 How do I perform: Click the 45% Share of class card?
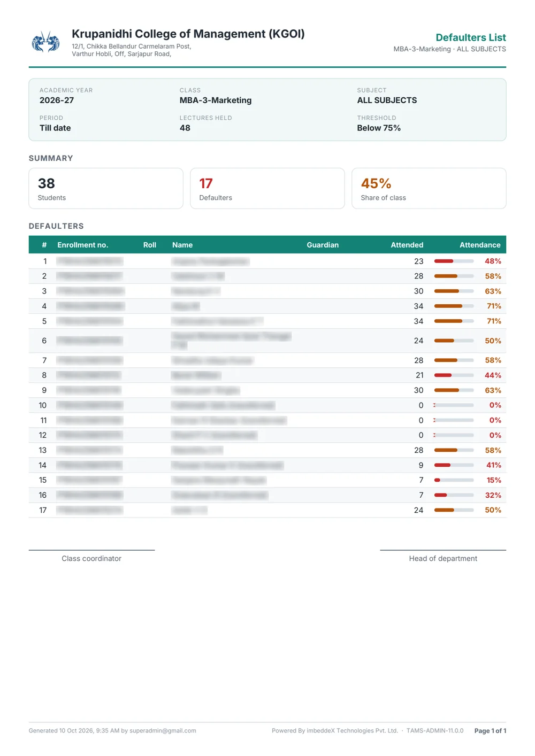point(429,188)
